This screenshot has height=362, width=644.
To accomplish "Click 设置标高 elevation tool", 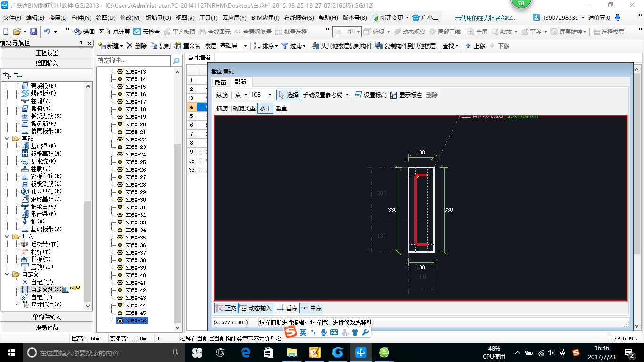I will (371, 95).
